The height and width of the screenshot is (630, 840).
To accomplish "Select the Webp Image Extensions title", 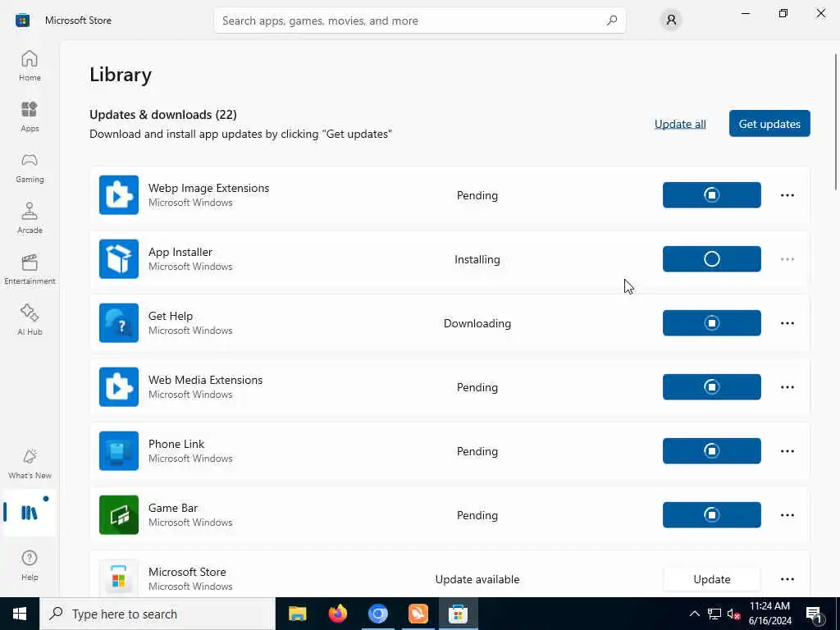I will [208, 188].
